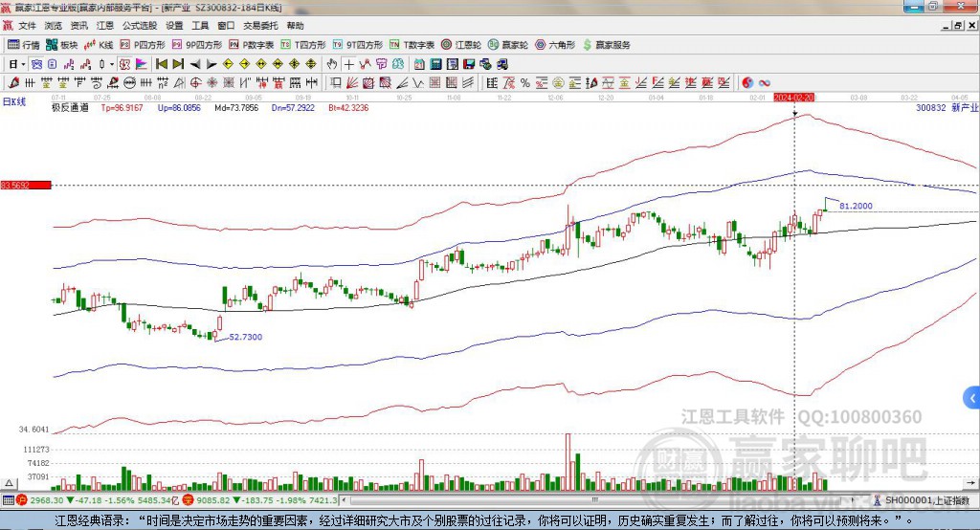Click SH000001 上证指数 in status bar
This screenshot has height=530, width=980.
pyautogui.click(x=927, y=500)
